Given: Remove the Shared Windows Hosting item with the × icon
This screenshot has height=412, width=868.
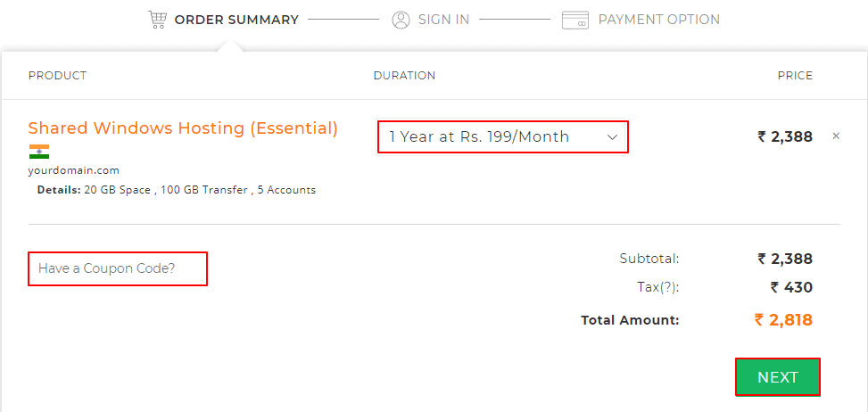Looking at the screenshot, I should pyautogui.click(x=836, y=136).
